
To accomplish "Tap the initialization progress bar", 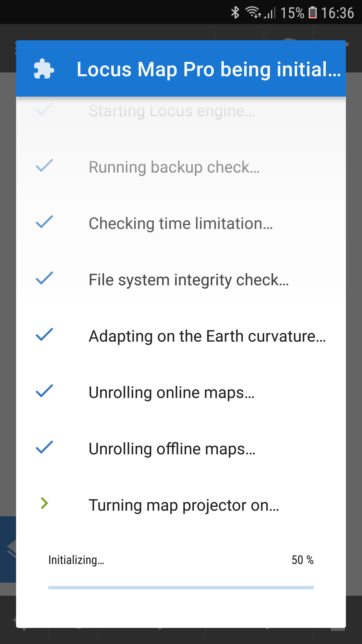I will click(181, 588).
